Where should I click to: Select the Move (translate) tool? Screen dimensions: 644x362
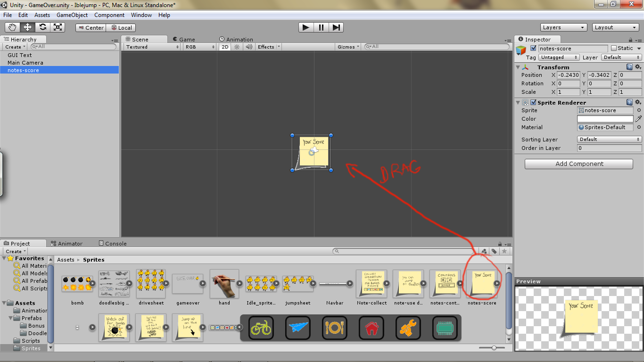[x=27, y=27]
